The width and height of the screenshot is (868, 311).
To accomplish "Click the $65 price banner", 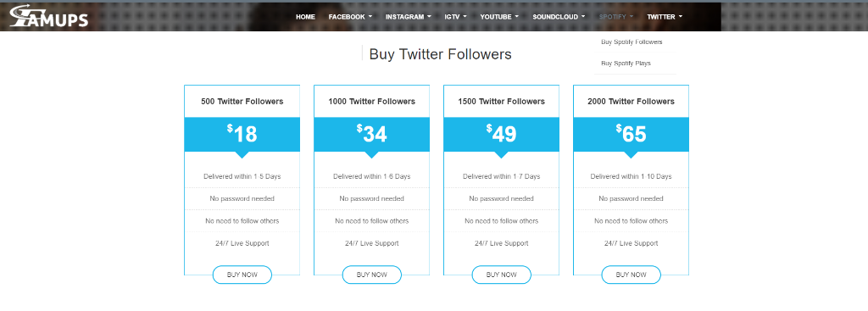I will [x=631, y=135].
